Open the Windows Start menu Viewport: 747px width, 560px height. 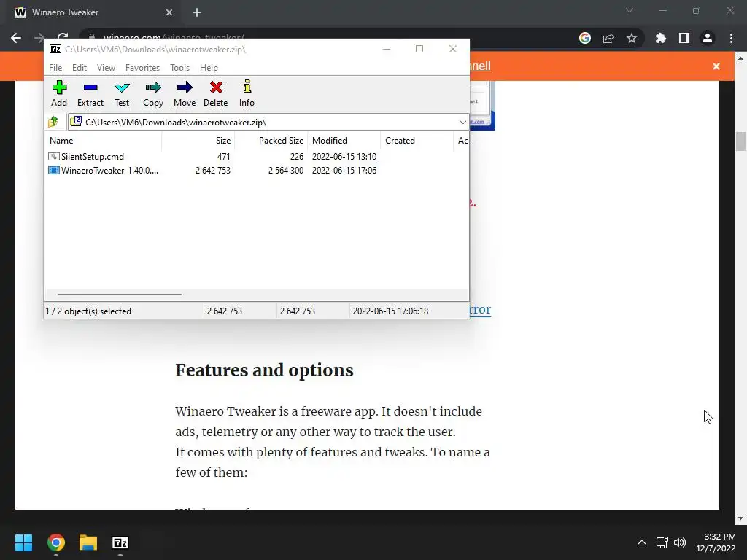(x=23, y=542)
